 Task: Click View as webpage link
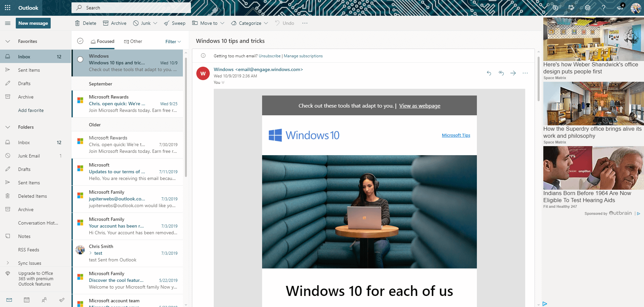(419, 106)
